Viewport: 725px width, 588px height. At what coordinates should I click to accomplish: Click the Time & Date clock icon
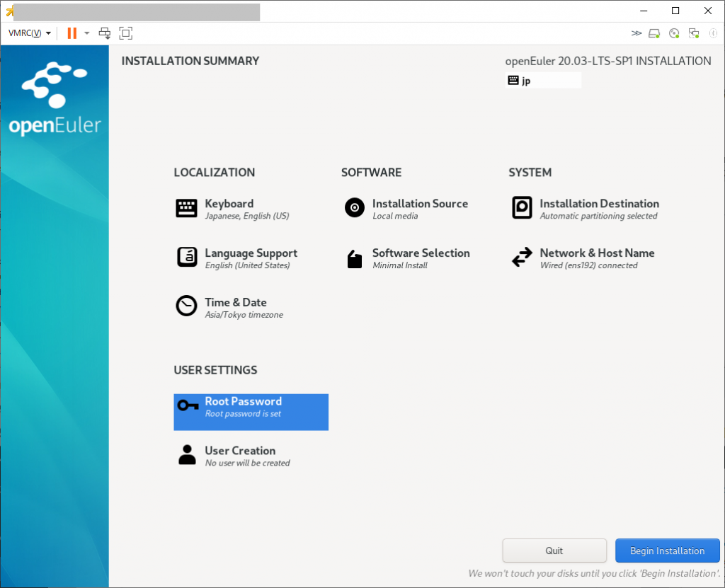186,306
